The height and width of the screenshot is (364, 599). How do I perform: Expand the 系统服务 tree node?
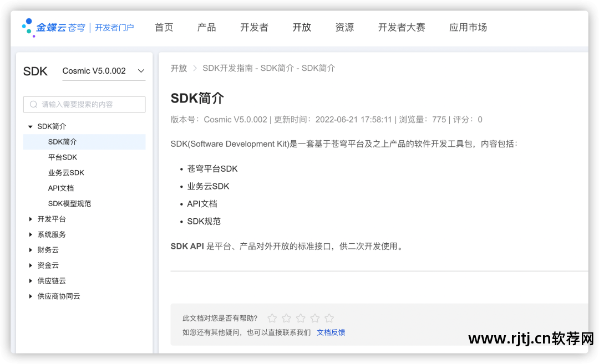(30, 235)
